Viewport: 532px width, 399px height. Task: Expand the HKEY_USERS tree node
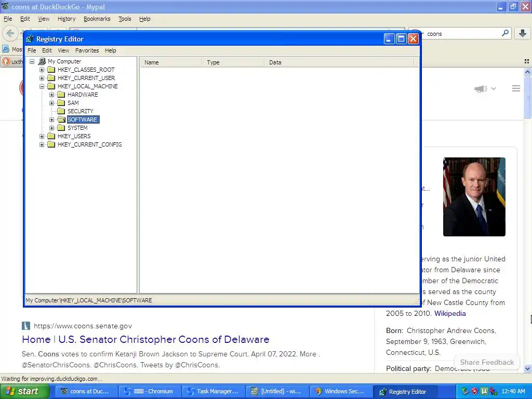coord(42,137)
